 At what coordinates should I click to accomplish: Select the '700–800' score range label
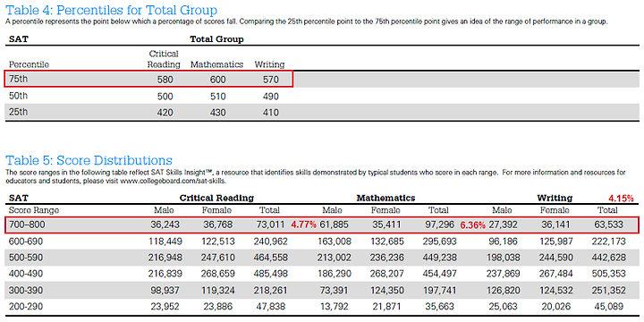tap(26, 225)
